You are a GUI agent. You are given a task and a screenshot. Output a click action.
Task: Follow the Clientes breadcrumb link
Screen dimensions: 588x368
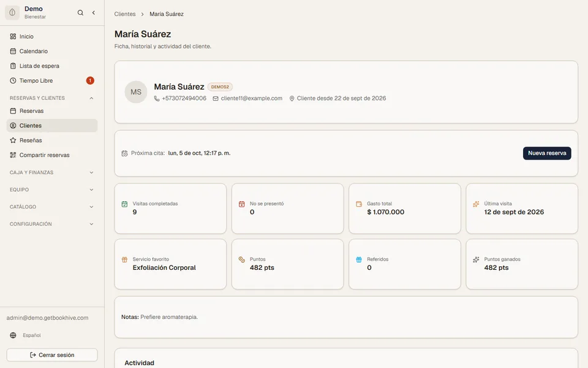tap(125, 14)
